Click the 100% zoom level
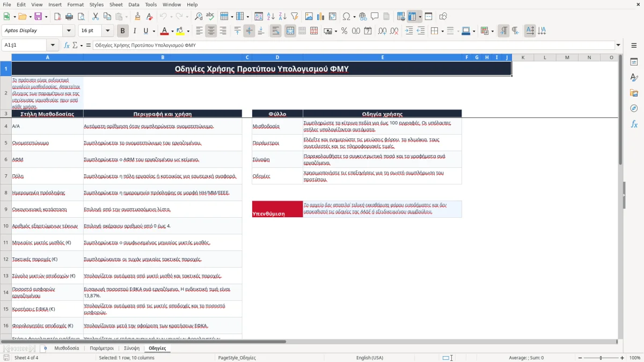Screen dimensions: 644x362 tap(635, 358)
